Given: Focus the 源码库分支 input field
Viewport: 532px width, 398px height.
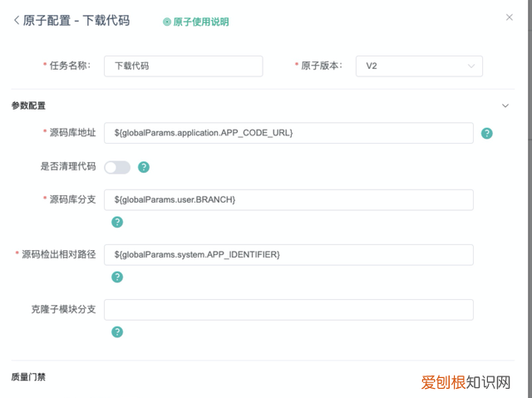Looking at the screenshot, I should [x=288, y=200].
